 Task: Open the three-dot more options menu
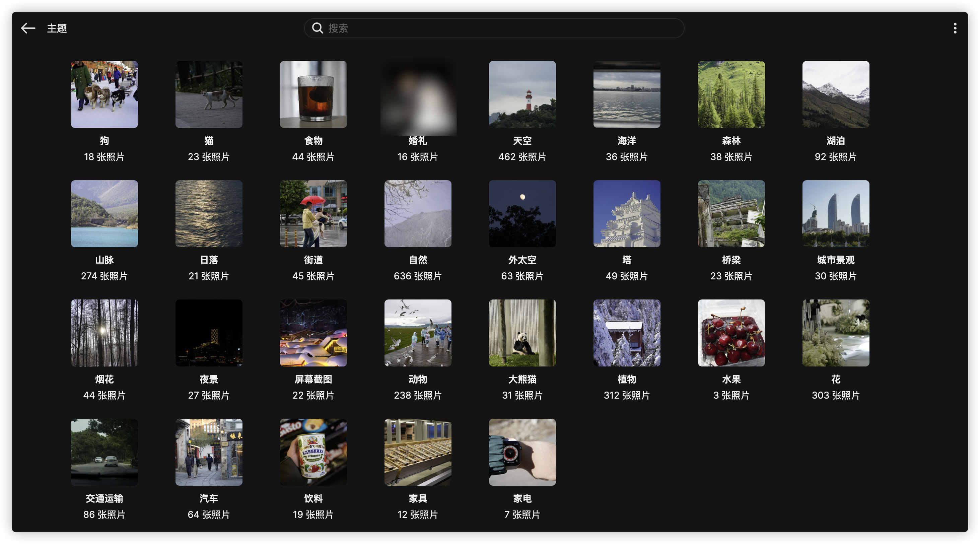(x=955, y=28)
